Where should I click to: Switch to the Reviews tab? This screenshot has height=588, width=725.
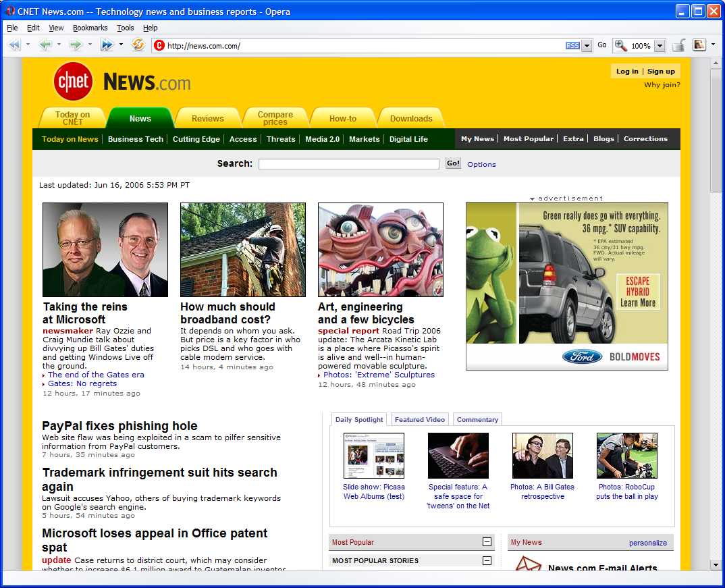(208, 118)
